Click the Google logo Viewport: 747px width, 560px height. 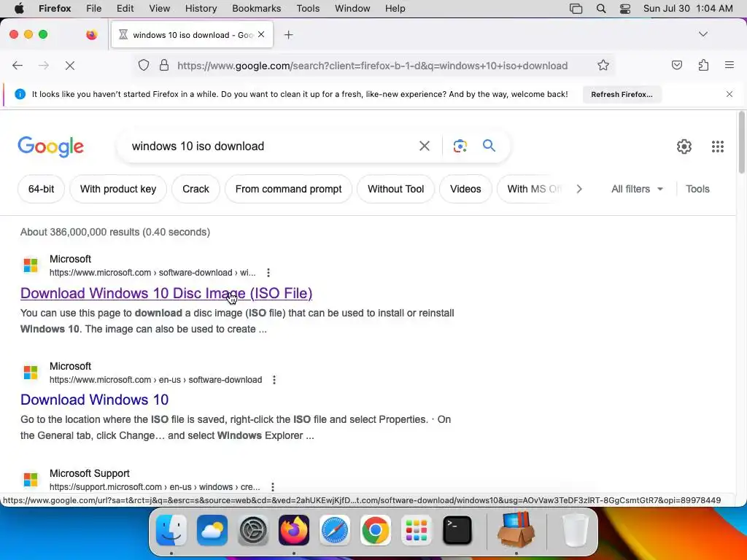pyautogui.click(x=50, y=147)
